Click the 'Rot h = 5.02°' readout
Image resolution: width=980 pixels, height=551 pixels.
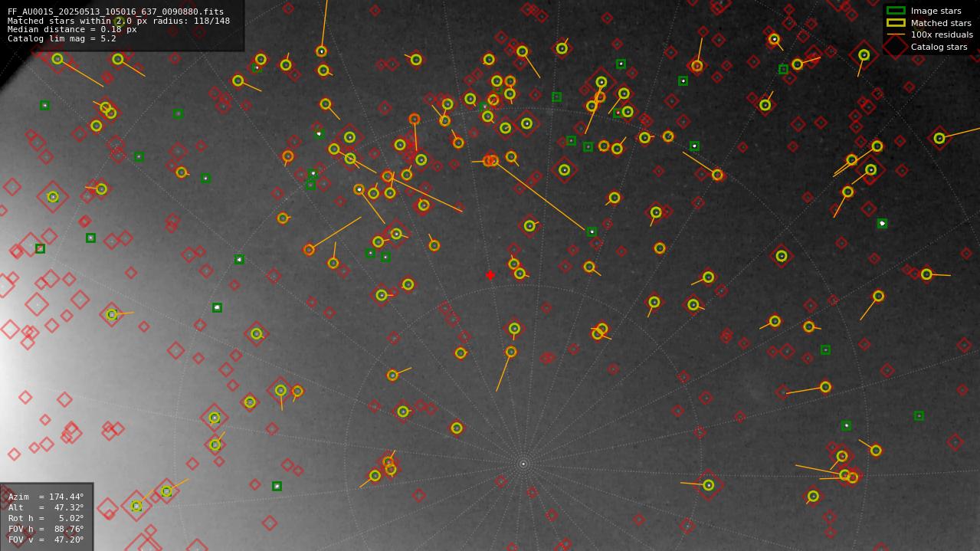click(46, 518)
